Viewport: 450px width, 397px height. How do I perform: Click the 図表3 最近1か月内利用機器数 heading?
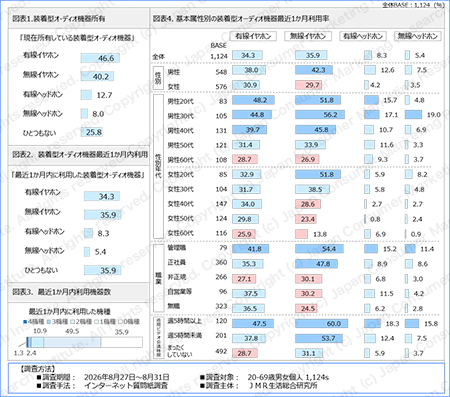click(61, 292)
